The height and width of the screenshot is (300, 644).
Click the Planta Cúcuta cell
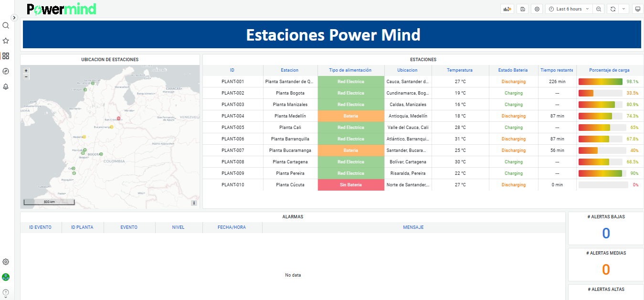pos(290,185)
